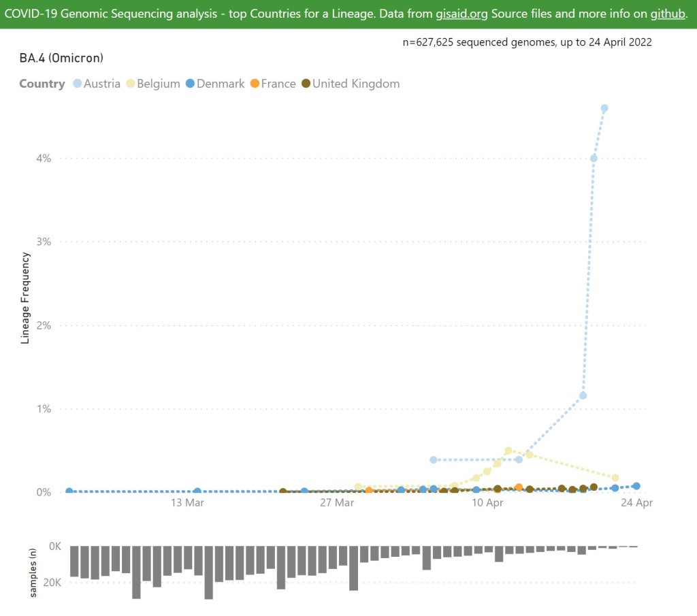Click the Austria legend color dot
697x616 pixels.
coord(76,84)
